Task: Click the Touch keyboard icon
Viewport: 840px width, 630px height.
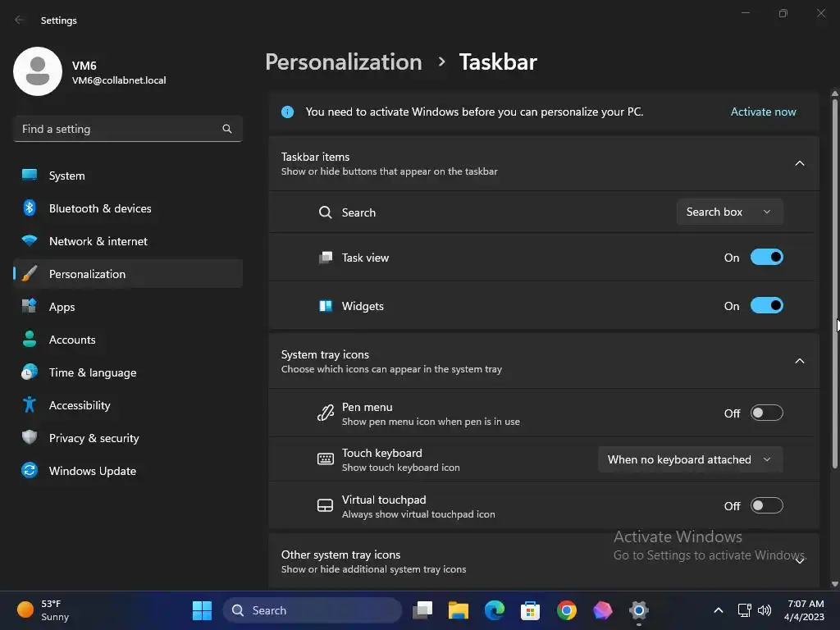Action: click(x=325, y=459)
